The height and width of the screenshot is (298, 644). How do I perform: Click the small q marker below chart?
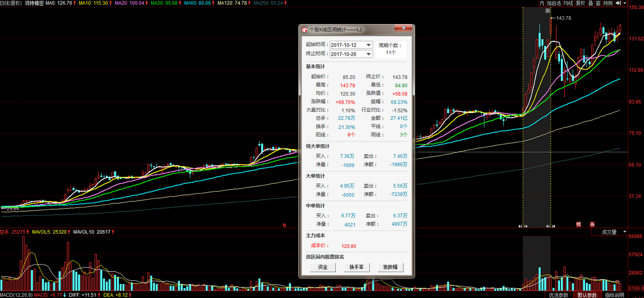tap(284, 225)
